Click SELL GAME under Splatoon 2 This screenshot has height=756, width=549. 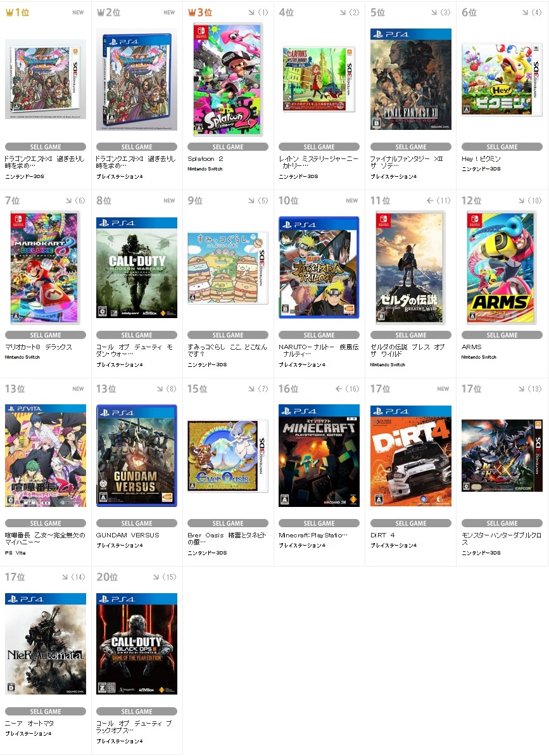click(228, 147)
